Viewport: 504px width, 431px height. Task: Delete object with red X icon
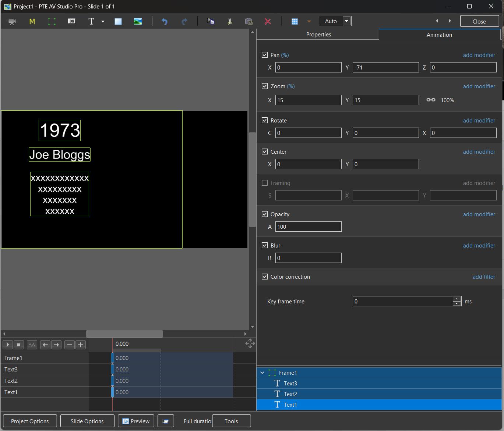(x=268, y=21)
